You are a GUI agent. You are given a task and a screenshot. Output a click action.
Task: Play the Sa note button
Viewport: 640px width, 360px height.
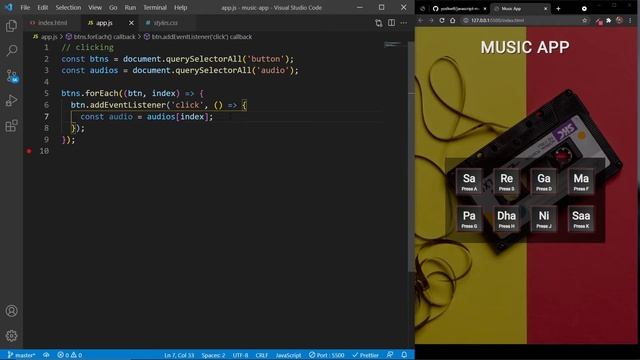point(469,181)
